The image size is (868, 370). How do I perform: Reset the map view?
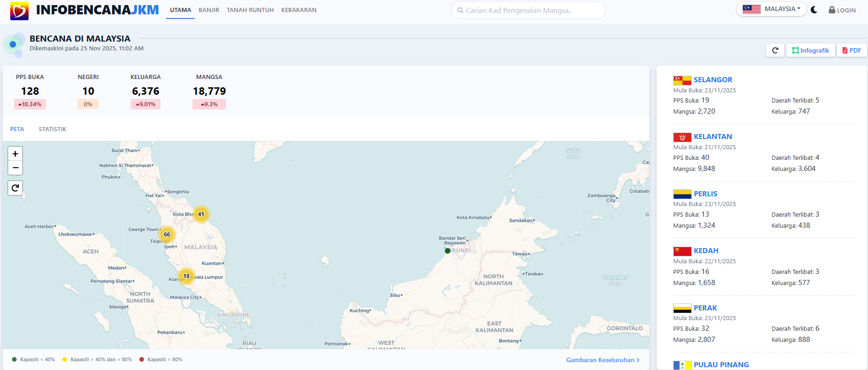click(15, 188)
